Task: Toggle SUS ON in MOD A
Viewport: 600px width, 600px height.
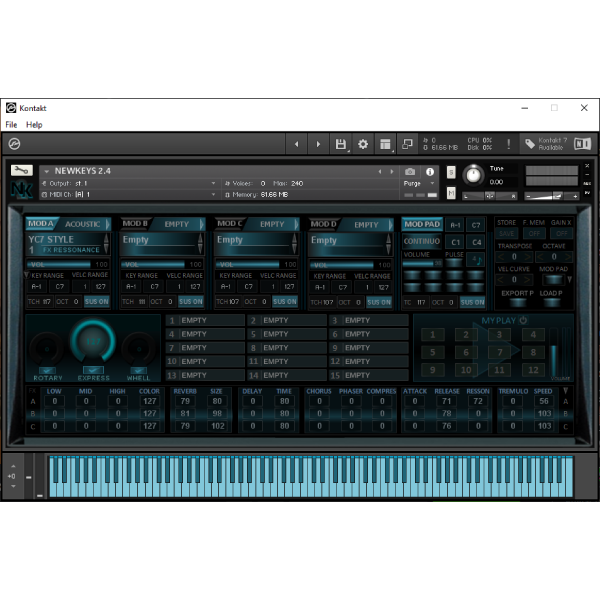Action: (96, 302)
